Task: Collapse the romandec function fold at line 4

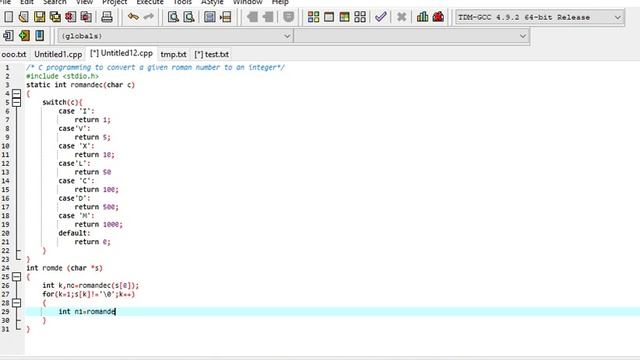Action: 16,93
